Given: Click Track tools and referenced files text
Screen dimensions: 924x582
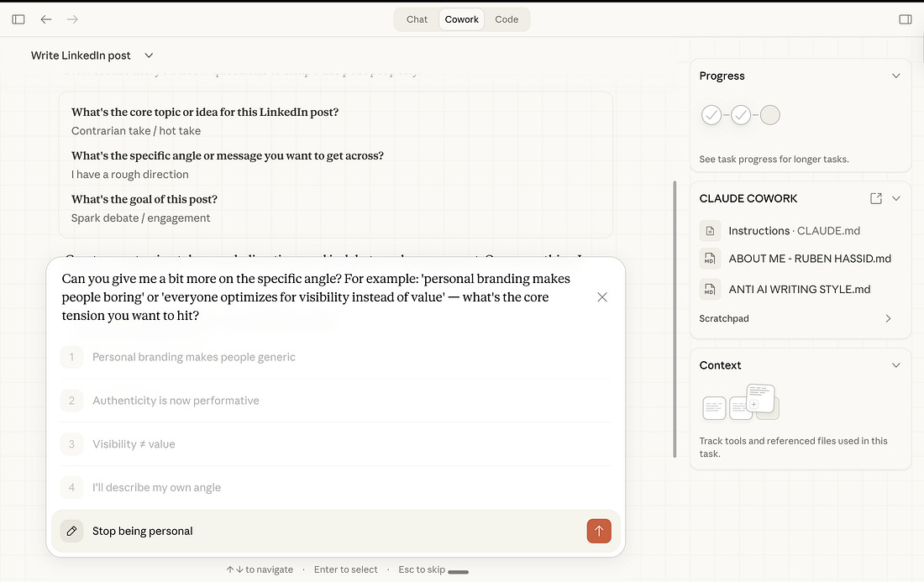Looking at the screenshot, I should (x=793, y=447).
